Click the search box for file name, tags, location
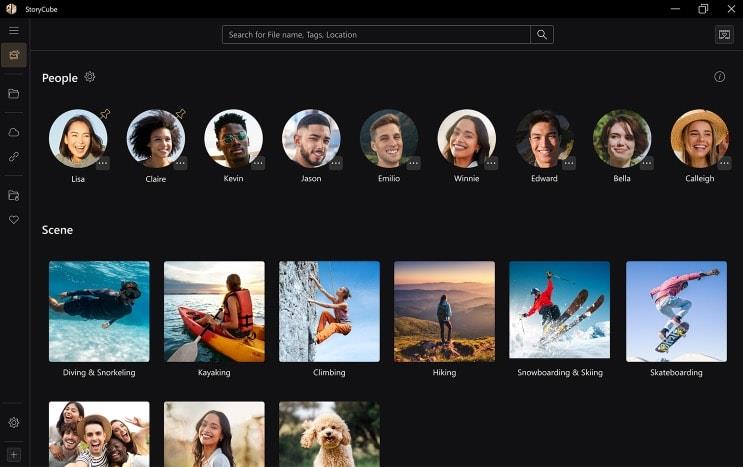The height and width of the screenshot is (467, 743). point(376,35)
